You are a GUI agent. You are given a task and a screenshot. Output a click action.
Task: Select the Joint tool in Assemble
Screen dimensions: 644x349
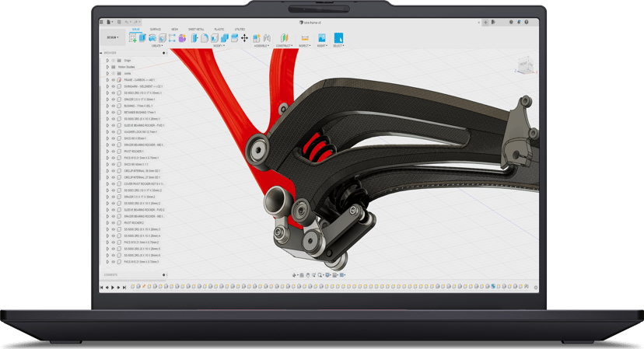267,38
